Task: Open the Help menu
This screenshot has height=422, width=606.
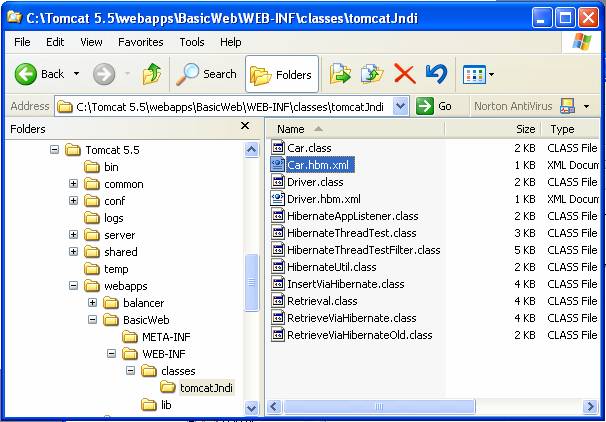Action: click(x=231, y=42)
